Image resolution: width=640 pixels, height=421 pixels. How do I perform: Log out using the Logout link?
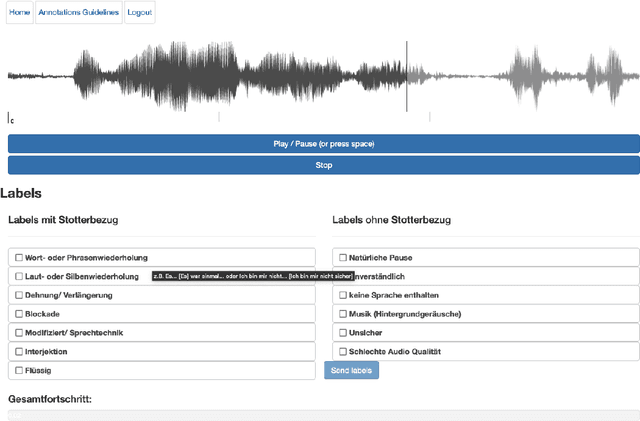point(140,13)
